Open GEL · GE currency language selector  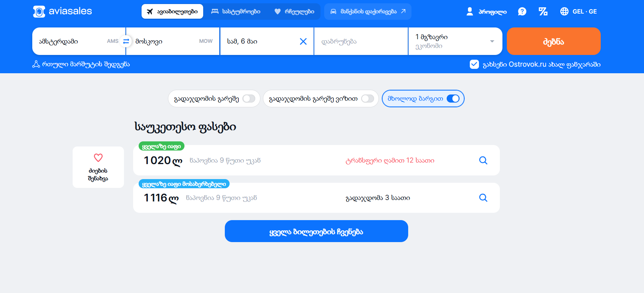pyautogui.click(x=579, y=11)
